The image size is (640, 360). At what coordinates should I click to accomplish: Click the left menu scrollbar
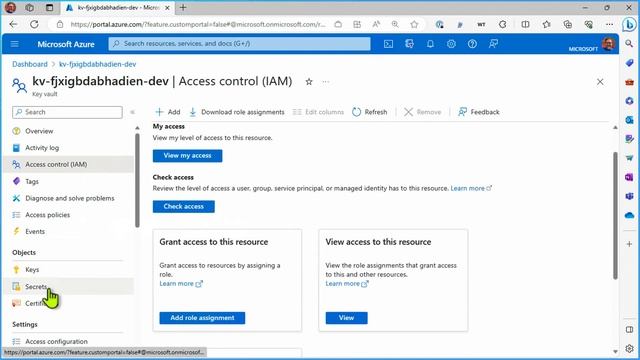137,180
